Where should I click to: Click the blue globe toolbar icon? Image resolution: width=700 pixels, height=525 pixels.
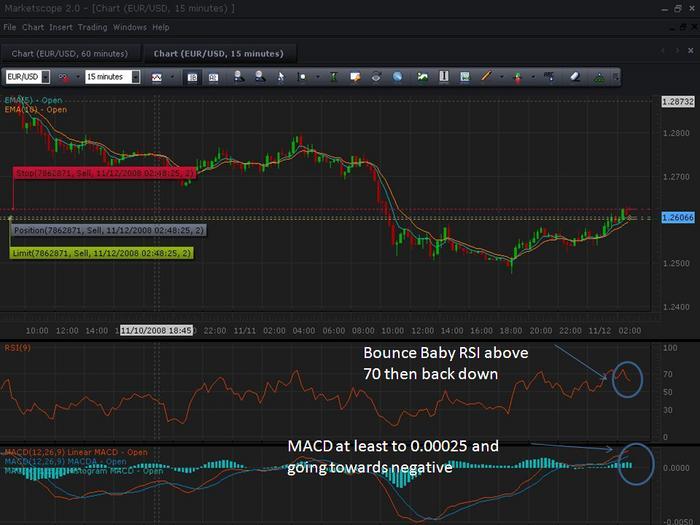click(x=397, y=77)
